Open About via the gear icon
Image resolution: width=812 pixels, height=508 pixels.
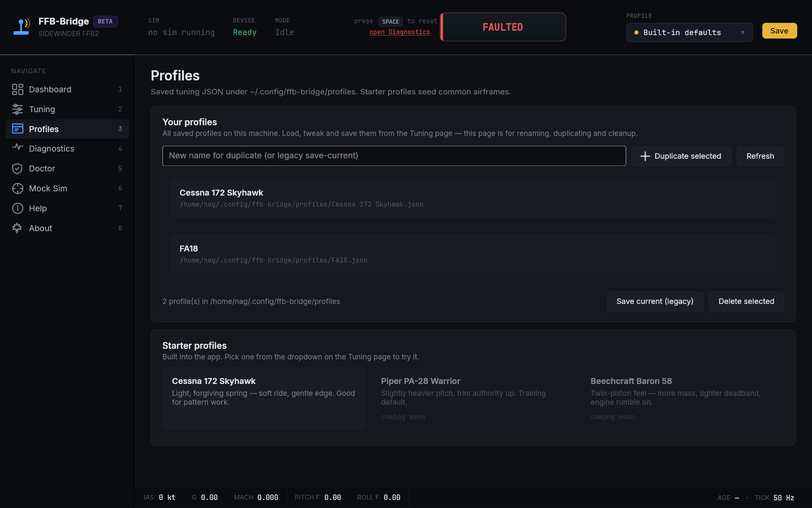(17, 228)
